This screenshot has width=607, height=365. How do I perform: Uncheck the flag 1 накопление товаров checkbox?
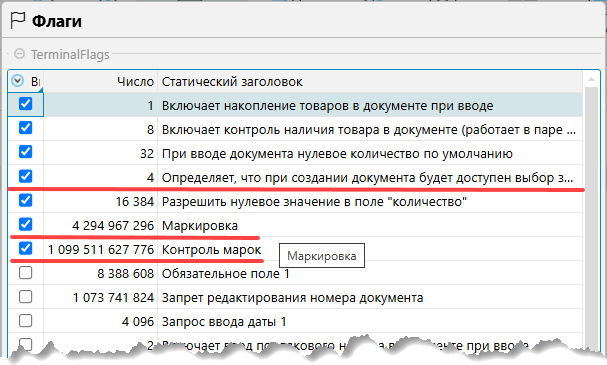26,104
